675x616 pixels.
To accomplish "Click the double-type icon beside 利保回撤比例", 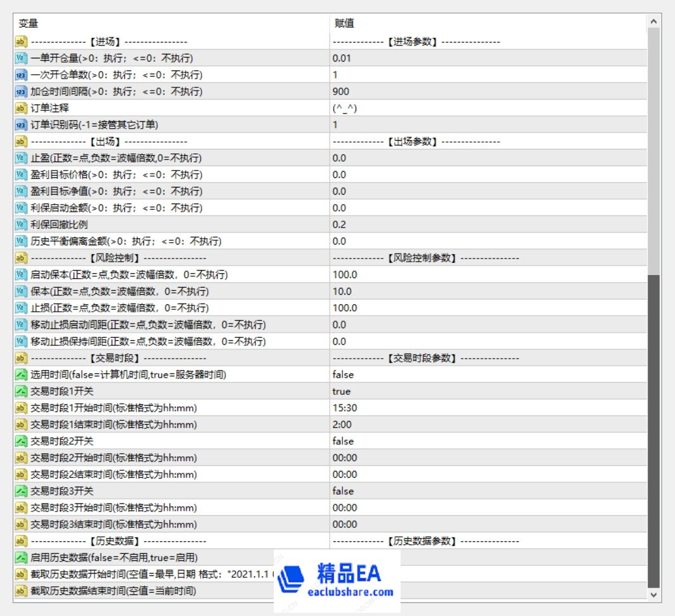I will pyautogui.click(x=20, y=224).
